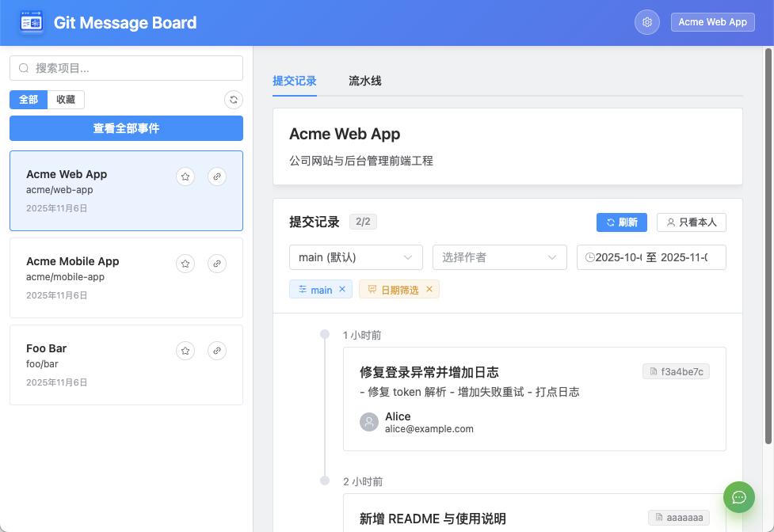
Task: Click the Git Message Board logo
Action: pos(32,22)
